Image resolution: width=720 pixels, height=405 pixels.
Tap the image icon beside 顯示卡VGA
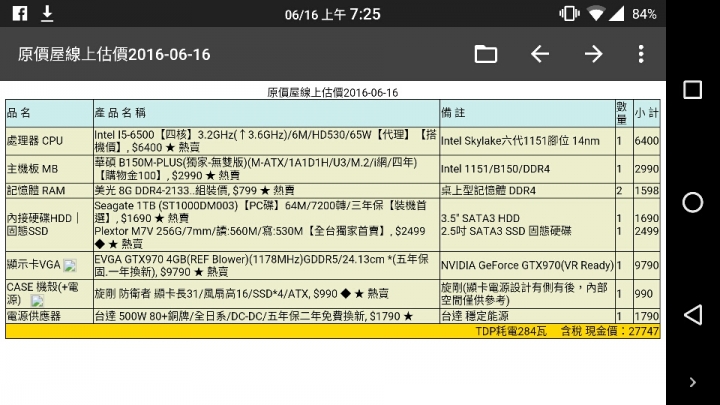(70, 265)
